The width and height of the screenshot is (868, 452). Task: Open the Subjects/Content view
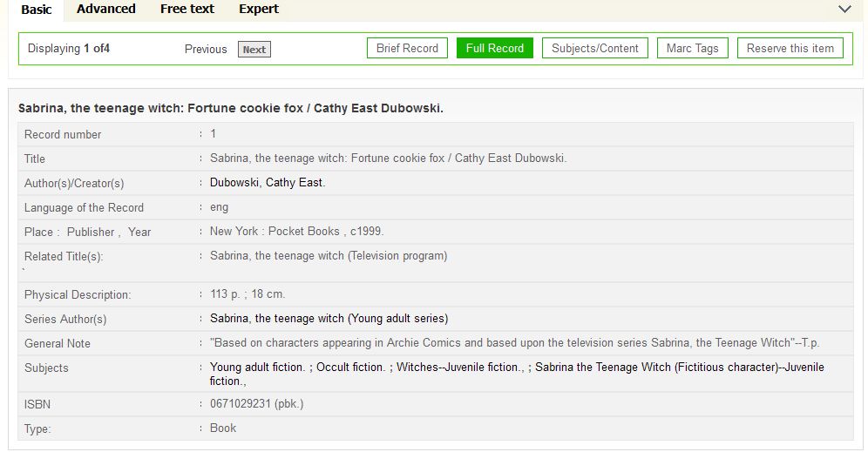pyautogui.click(x=595, y=49)
